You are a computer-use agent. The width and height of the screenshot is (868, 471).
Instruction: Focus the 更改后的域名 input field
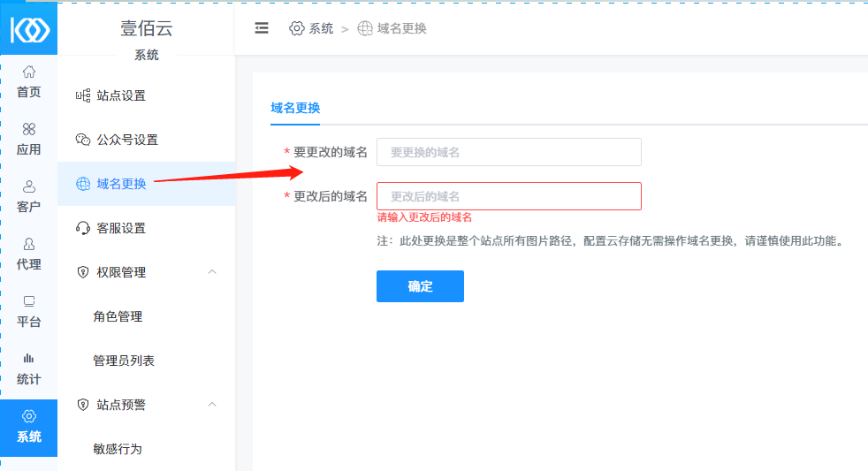[x=509, y=196]
